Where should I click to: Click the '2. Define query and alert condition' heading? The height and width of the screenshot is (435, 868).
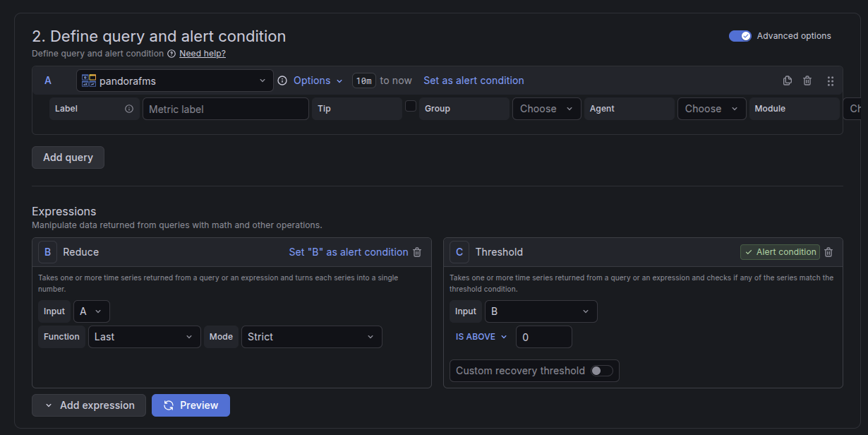point(159,36)
